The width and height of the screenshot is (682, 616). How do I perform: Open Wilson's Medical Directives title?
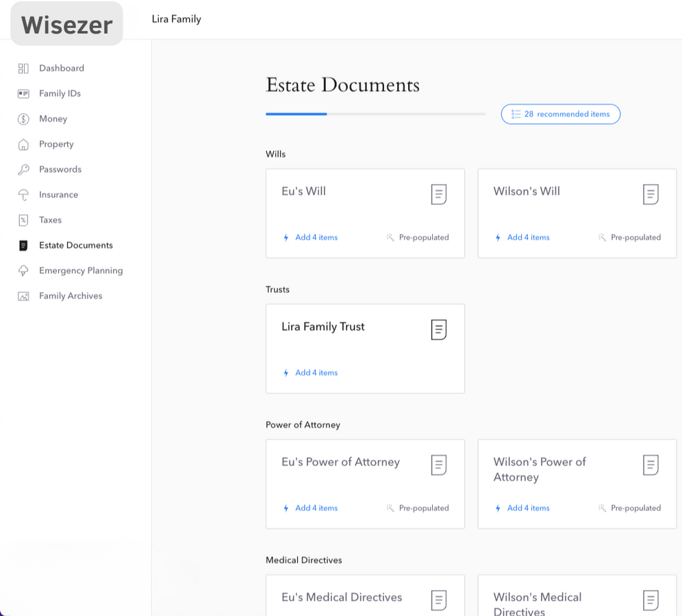tap(537, 604)
